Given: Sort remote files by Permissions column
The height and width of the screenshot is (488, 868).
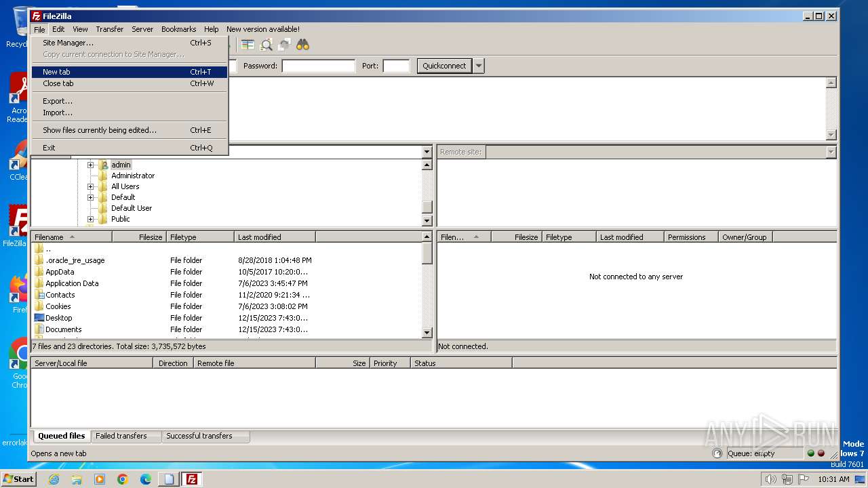Looking at the screenshot, I should click(691, 237).
